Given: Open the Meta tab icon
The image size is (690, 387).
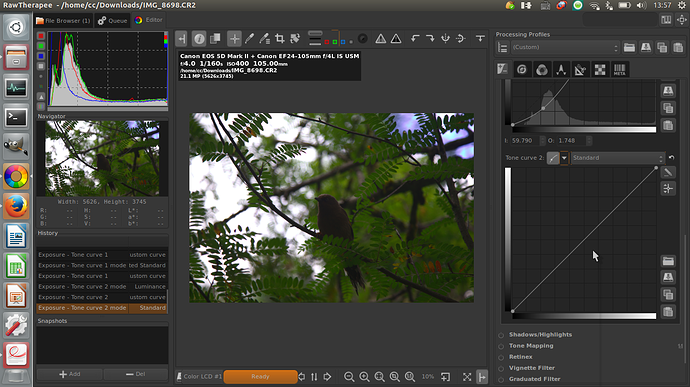Looking at the screenshot, I should pyautogui.click(x=620, y=70).
